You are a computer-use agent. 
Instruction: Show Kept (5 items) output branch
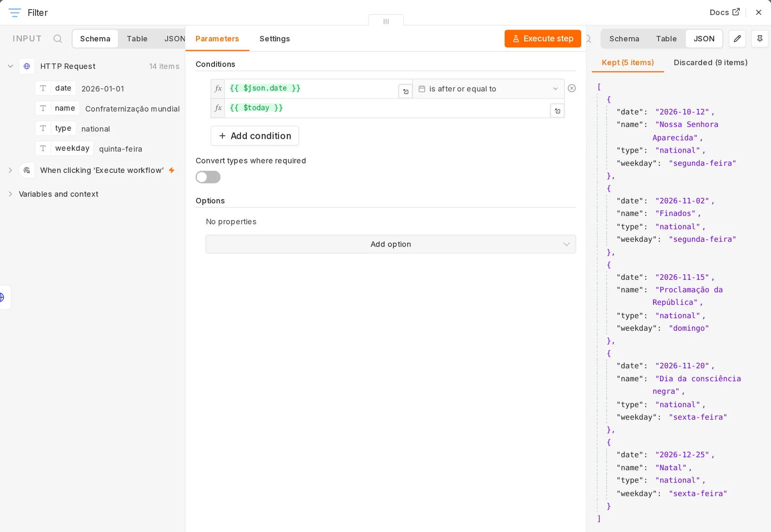coord(628,63)
